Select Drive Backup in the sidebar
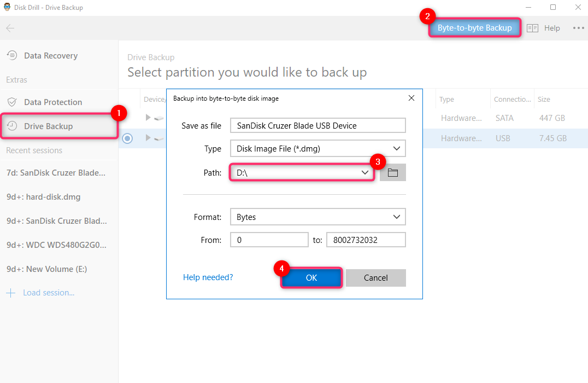 pos(59,126)
